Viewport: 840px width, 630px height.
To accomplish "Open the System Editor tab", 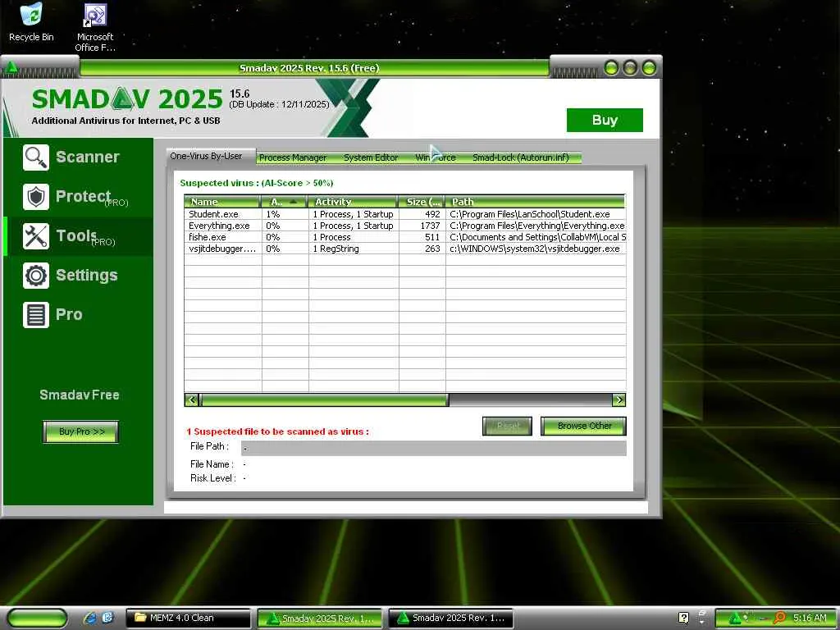I will click(371, 157).
